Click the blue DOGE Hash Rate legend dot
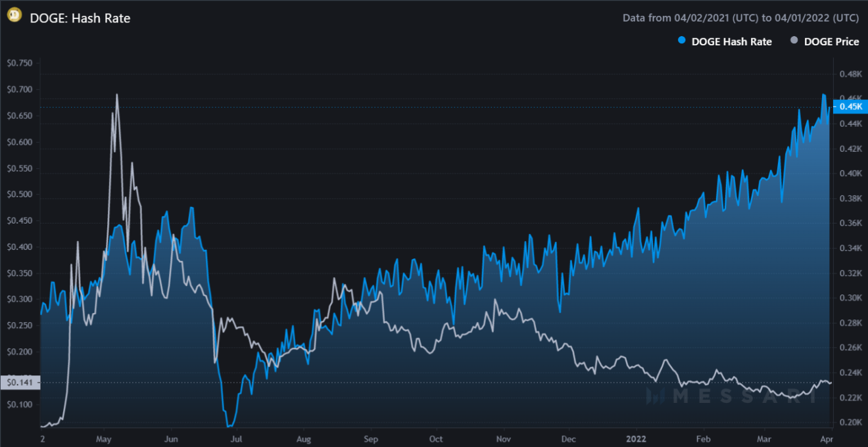Screen dimensions: 868x447 pos(681,41)
